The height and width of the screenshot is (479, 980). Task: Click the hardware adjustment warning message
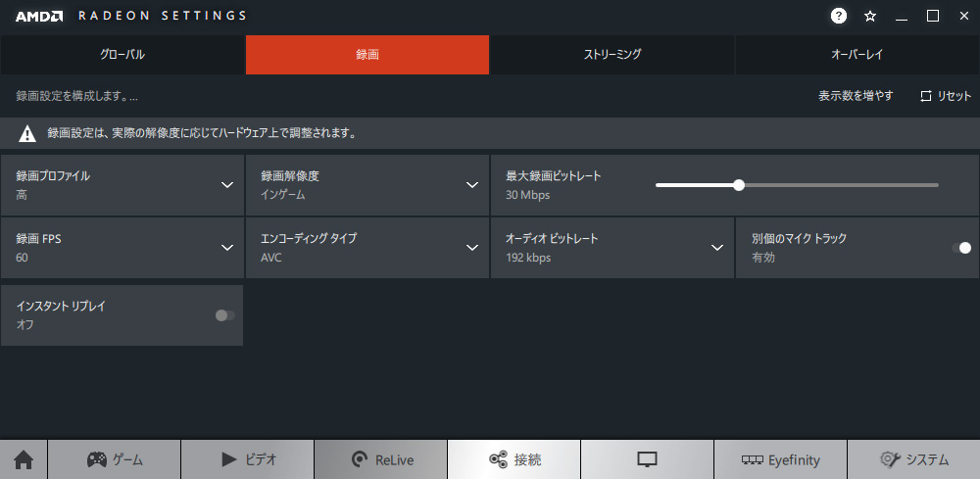202,133
